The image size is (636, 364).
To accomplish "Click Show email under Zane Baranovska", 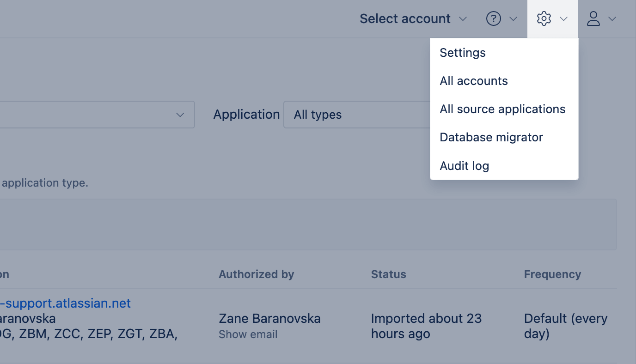I will coord(248,334).
